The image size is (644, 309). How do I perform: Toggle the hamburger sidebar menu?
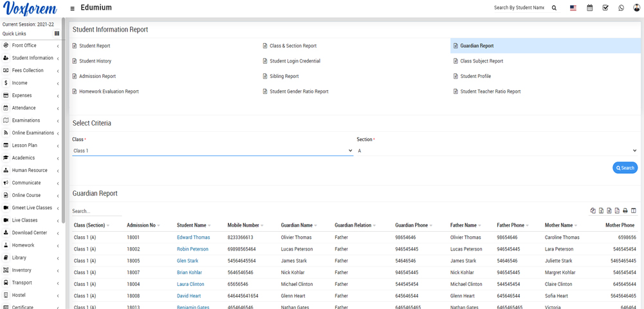click(72, 8)
